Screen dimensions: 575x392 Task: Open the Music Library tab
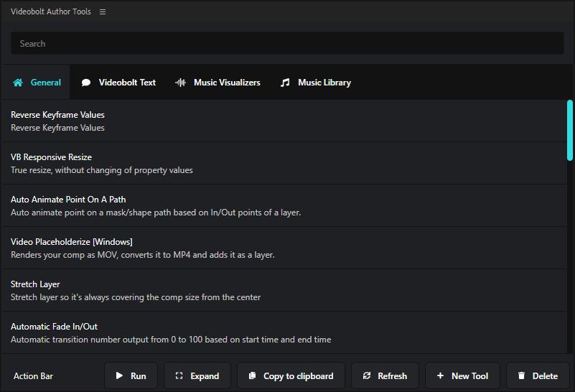click(x=316, y=83)
